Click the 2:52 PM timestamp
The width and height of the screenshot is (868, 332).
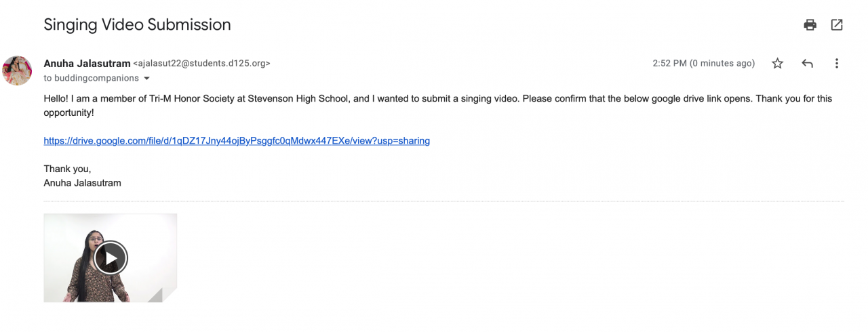(x=703, y=64)
